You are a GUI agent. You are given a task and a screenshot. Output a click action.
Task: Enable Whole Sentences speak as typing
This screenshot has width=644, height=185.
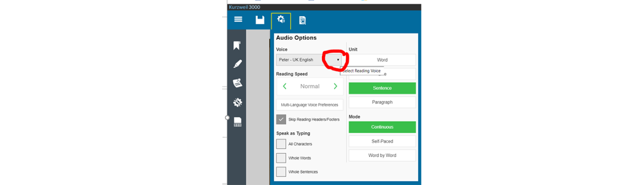[281, 172]
